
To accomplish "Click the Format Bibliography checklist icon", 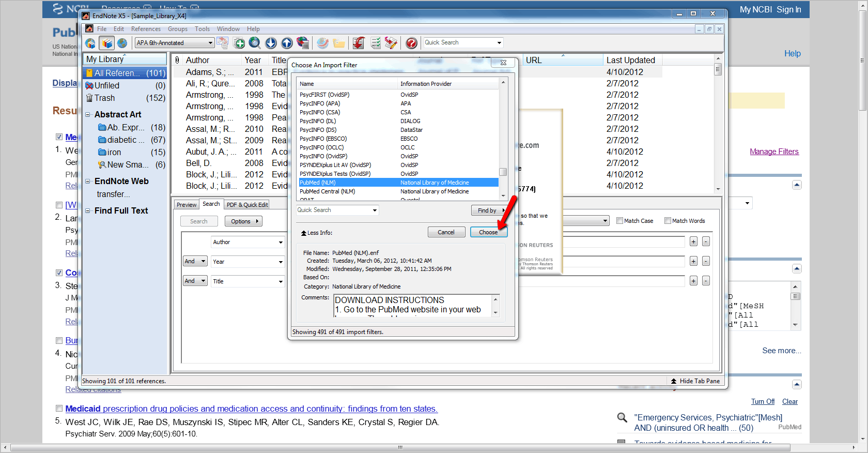I will [x=376, y=43].
